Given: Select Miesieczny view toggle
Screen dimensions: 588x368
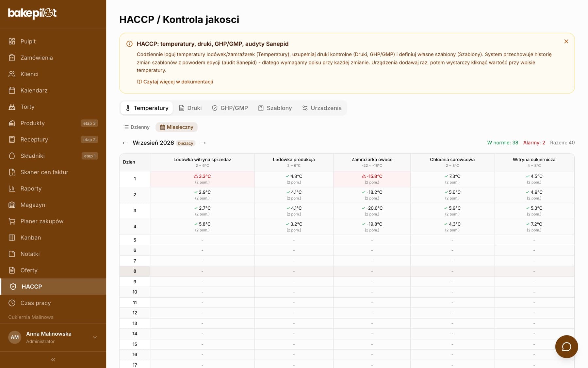Looking at the screenshot, I should (x=176, y=127).
